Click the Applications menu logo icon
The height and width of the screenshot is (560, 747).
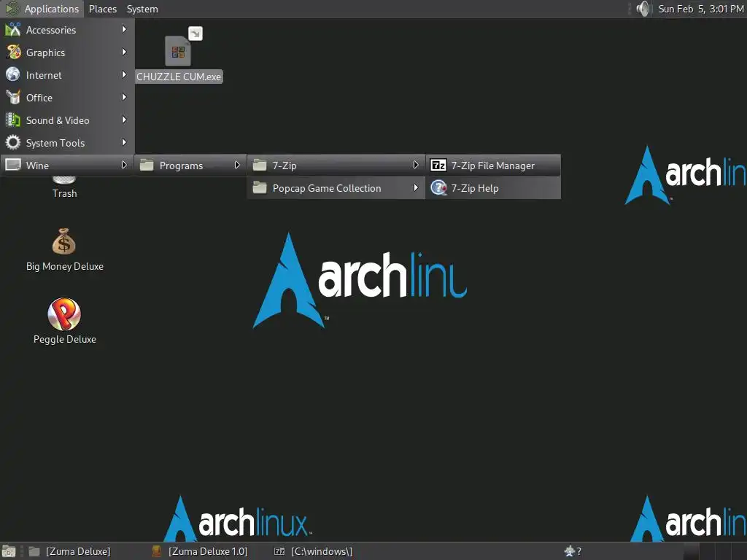click(12, 9)
